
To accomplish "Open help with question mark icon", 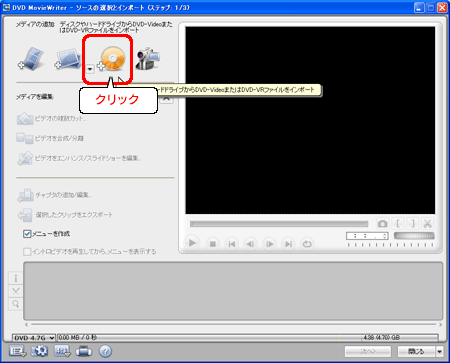I will pos(105,351).
